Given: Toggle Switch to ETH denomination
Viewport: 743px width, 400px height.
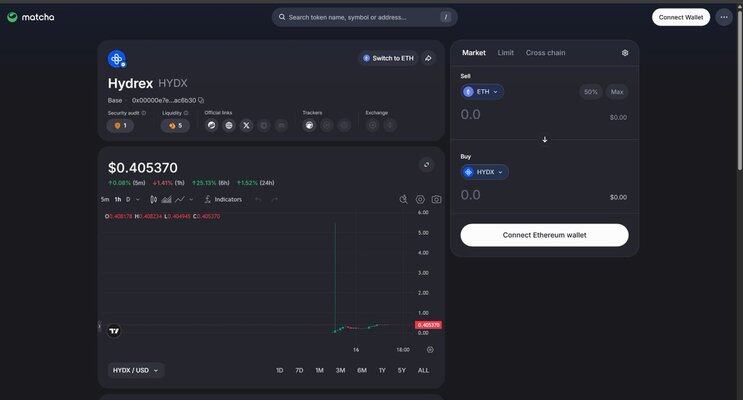Looking at the screenshot, I should [x=388, y=58].
